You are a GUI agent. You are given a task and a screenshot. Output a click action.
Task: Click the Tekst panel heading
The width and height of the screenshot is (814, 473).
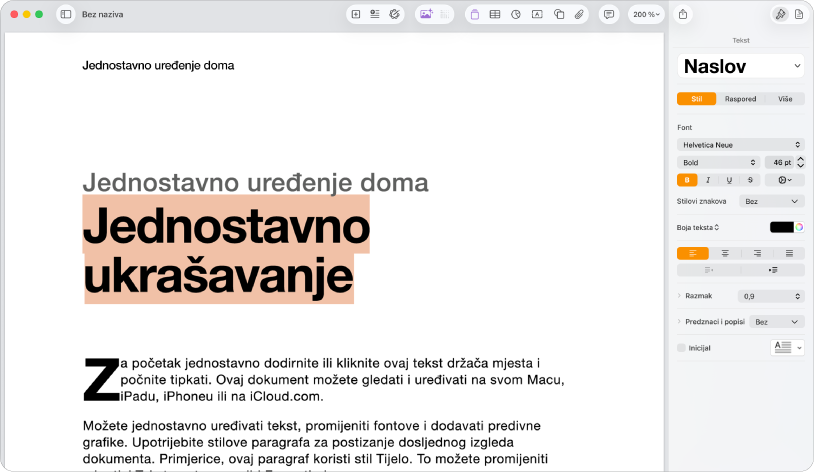[x=741, y=40]
